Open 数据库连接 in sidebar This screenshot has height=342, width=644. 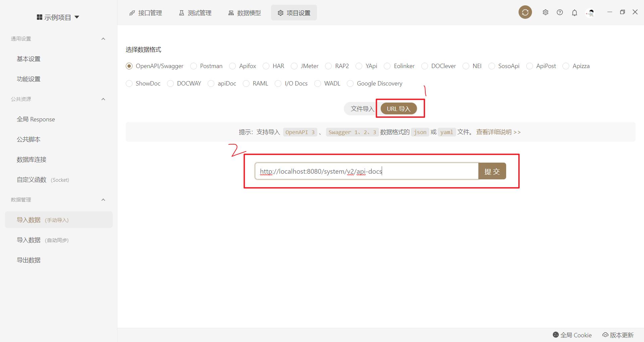[x=59, y=160]
